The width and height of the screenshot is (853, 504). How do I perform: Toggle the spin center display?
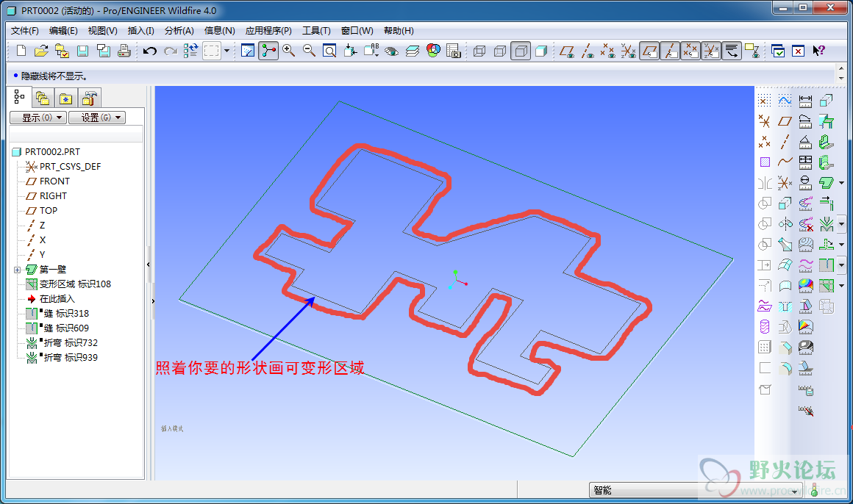(268, 51)
